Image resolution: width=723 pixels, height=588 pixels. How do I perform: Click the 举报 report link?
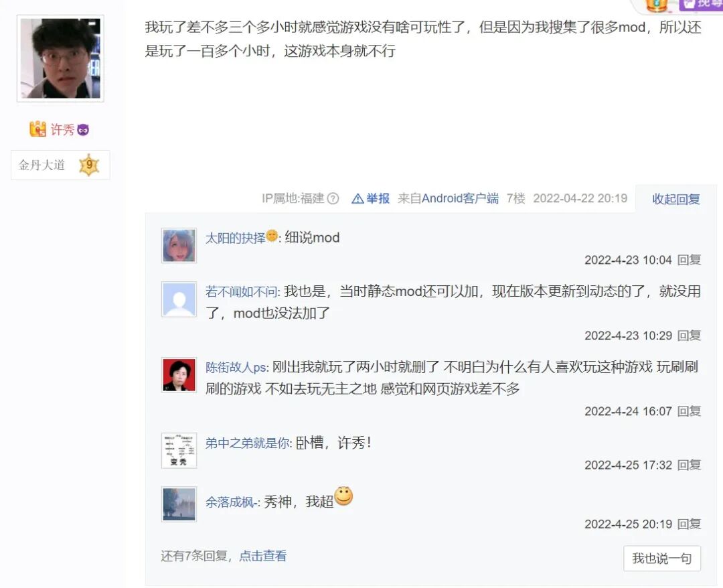(378, 199)
